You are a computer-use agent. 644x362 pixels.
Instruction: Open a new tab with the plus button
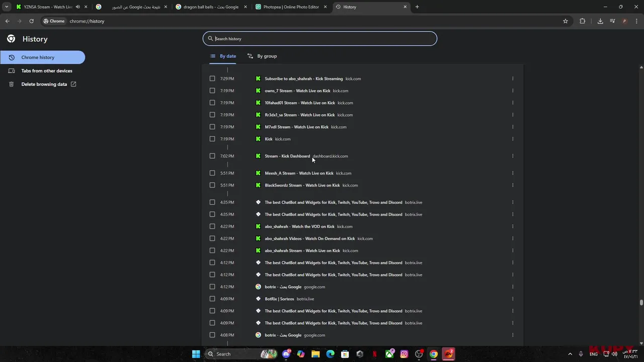(417, 7)
